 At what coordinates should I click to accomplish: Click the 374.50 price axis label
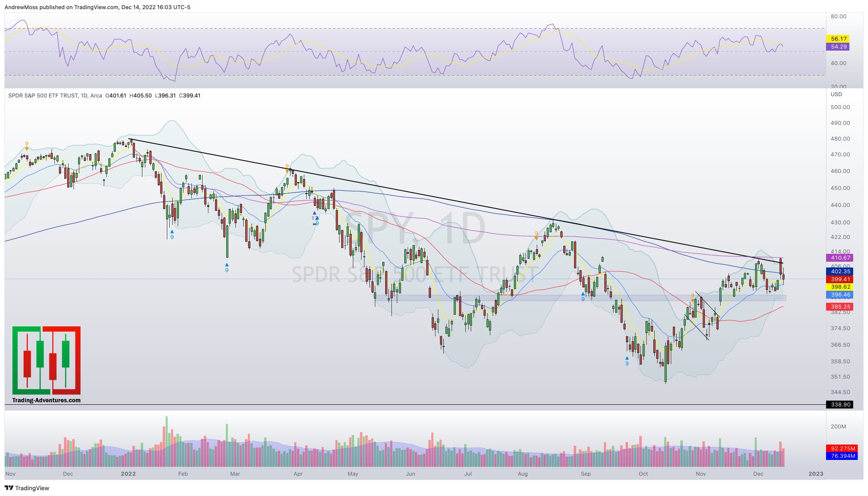(x=840, y=328)
